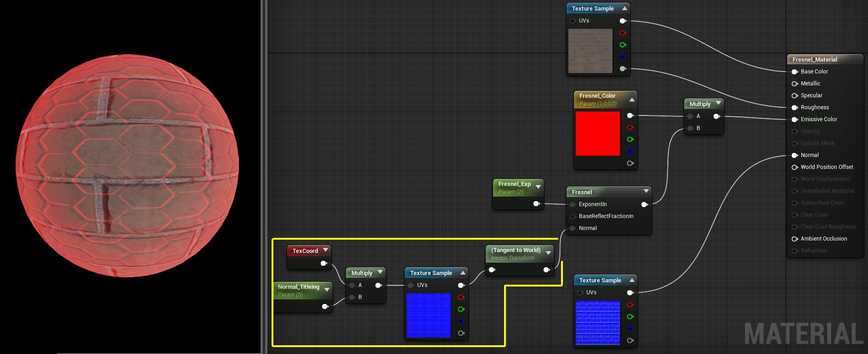Click the preview sphere in the viewport
The image size is (868, 354).
127,166
